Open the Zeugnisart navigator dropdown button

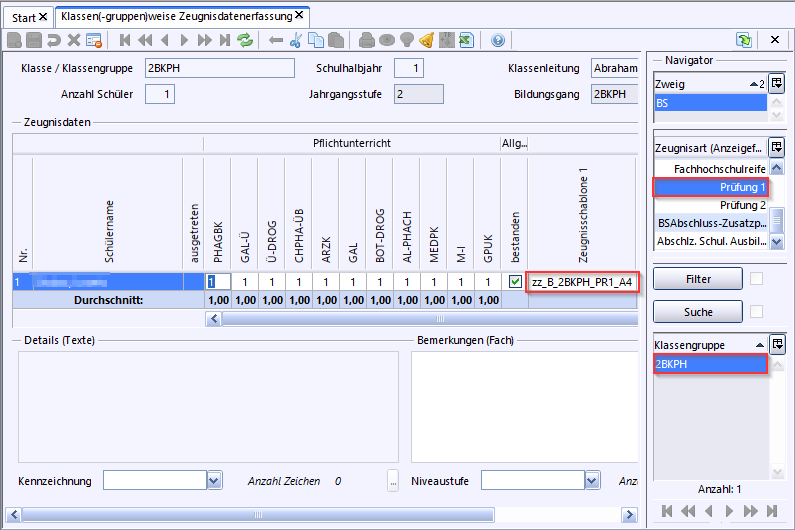[x=777, y=148]
